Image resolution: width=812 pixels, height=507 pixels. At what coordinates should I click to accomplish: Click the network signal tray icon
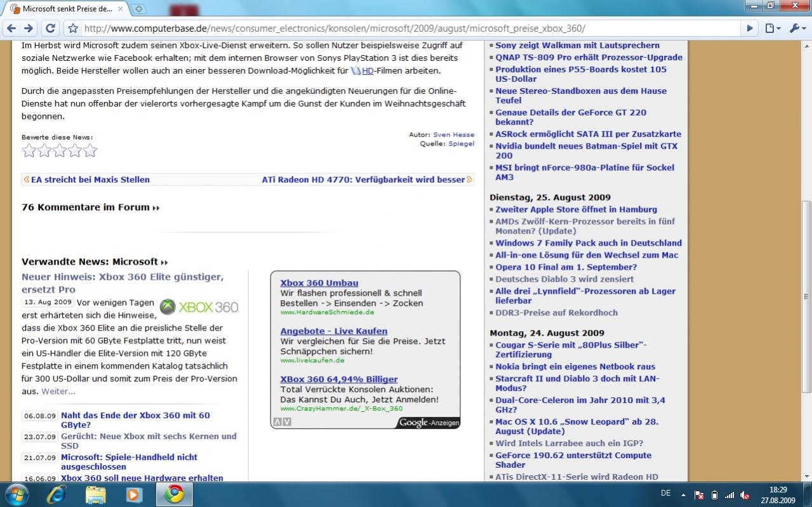(x=729, y=495)
